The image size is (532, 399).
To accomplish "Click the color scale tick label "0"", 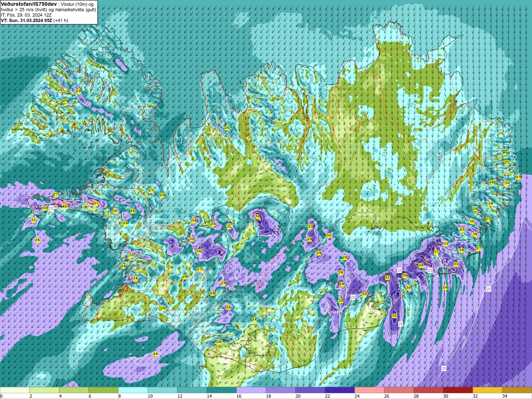I will tap(2, 396).
